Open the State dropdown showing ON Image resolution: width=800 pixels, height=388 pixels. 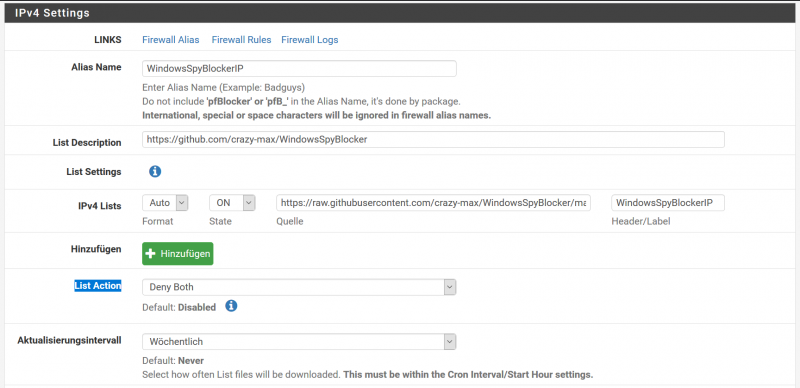(232, 203)
